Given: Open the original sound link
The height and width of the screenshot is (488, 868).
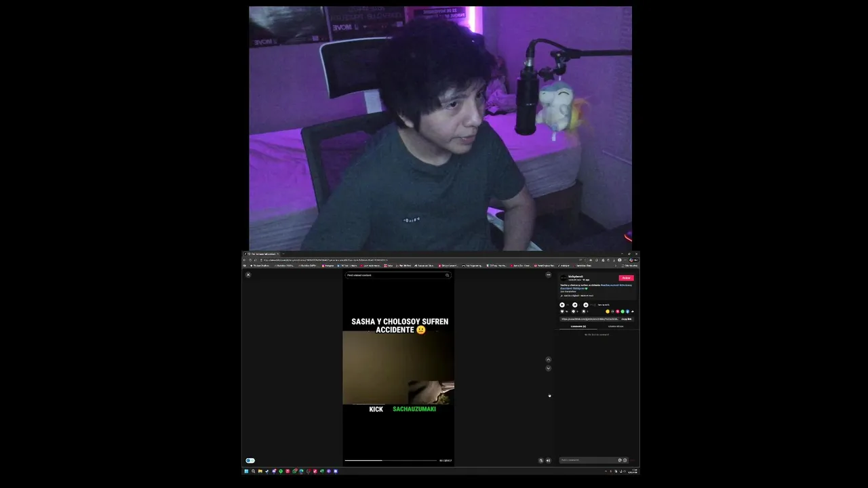Looking at the screenshot, I should point(576,296).
